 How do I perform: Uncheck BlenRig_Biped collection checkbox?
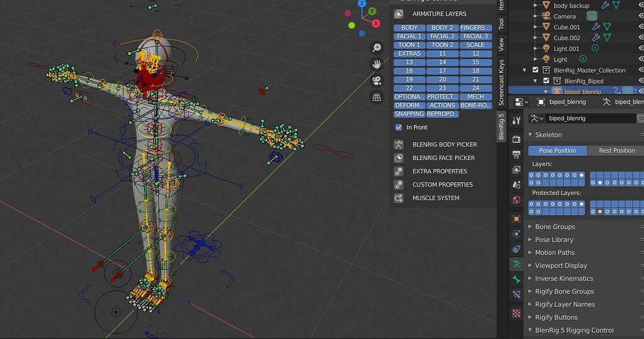(x=546, y=81)
